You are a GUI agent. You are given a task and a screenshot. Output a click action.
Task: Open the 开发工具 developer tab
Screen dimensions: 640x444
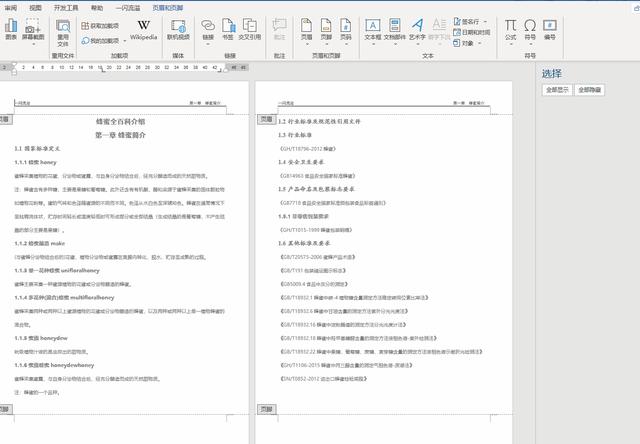tap(66, 8)
